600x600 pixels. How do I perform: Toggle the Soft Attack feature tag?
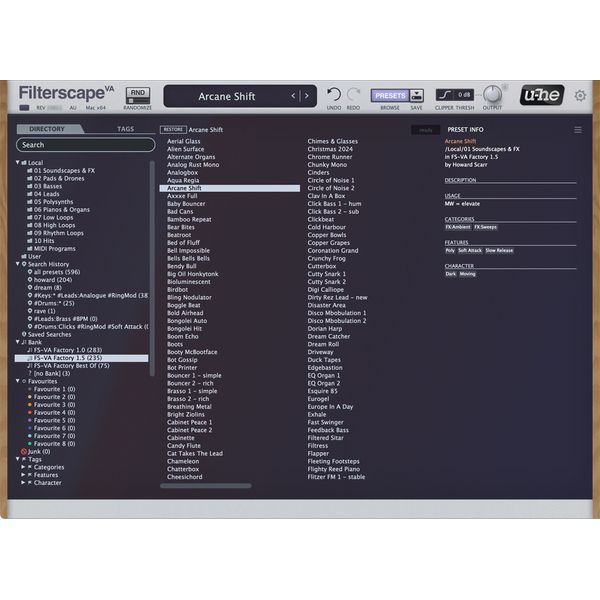point(470,251)
